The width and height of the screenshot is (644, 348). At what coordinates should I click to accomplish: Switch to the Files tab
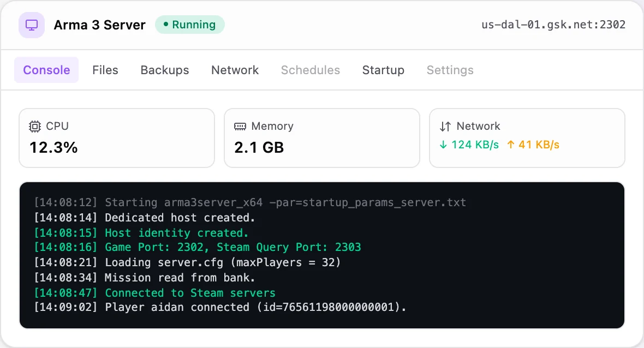click(x=105, y=70)
